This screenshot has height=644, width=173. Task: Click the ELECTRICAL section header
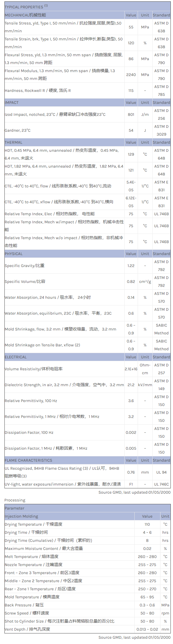pos(16,357)
